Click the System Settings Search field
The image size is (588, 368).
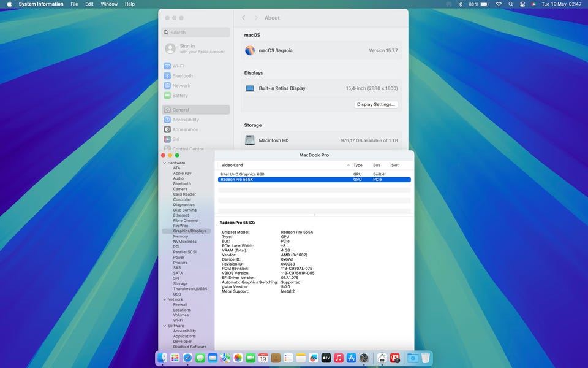point(196,33)
